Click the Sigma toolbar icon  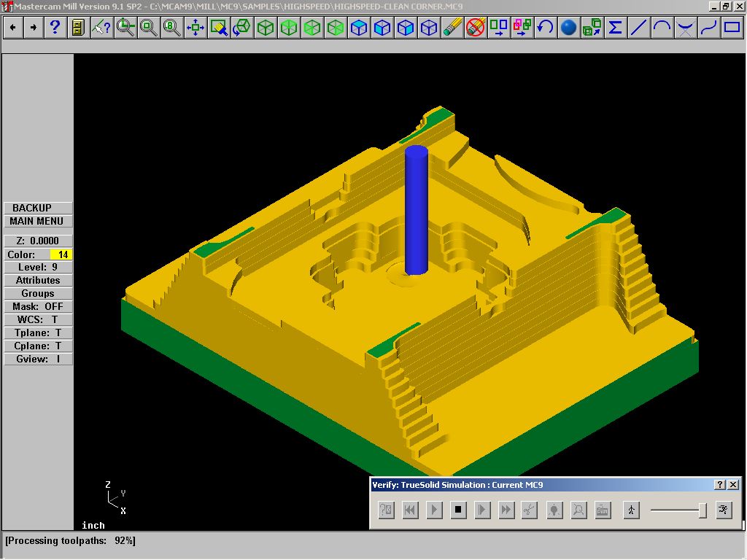tap(615, 28)
